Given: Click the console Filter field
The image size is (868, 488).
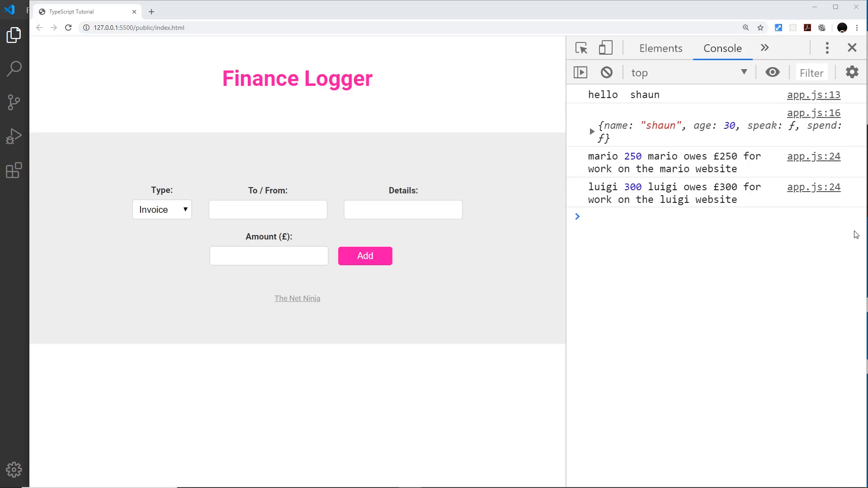Looking at the screenshot, I should click(x=811, y=73).
